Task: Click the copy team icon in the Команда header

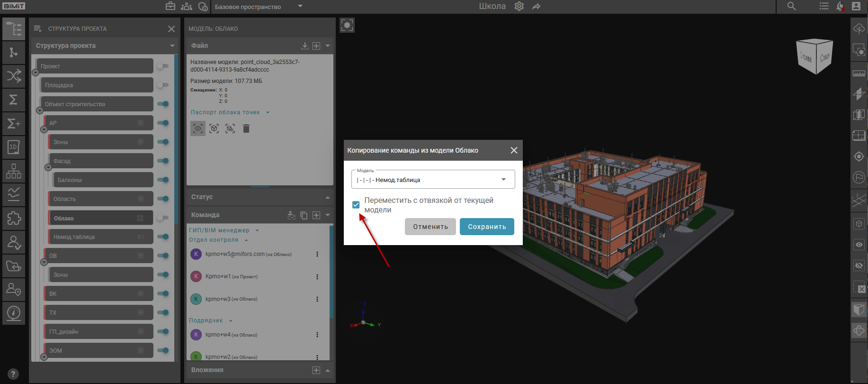Action: pyautogui.click(x=304, y=215)
